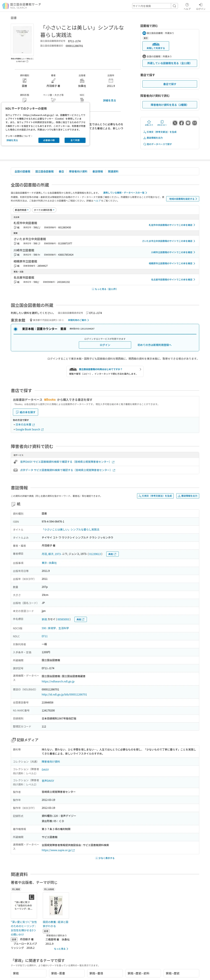Viewport: 210px width, 980px height.
Task: Expand もっと見る（全11件）library list
Action: click(x=105, y=289)
